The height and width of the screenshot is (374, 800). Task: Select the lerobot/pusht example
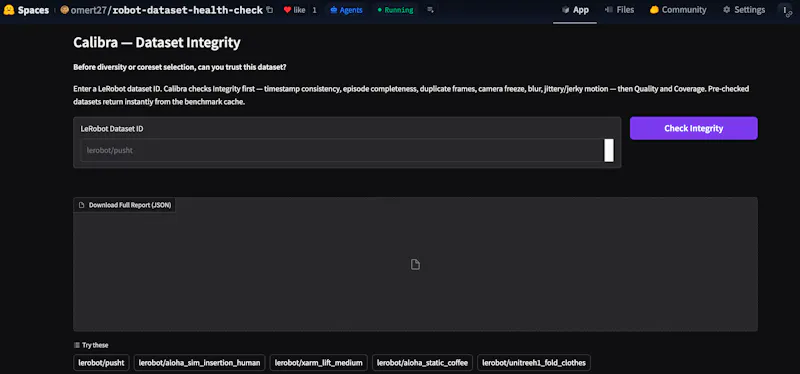102,363
